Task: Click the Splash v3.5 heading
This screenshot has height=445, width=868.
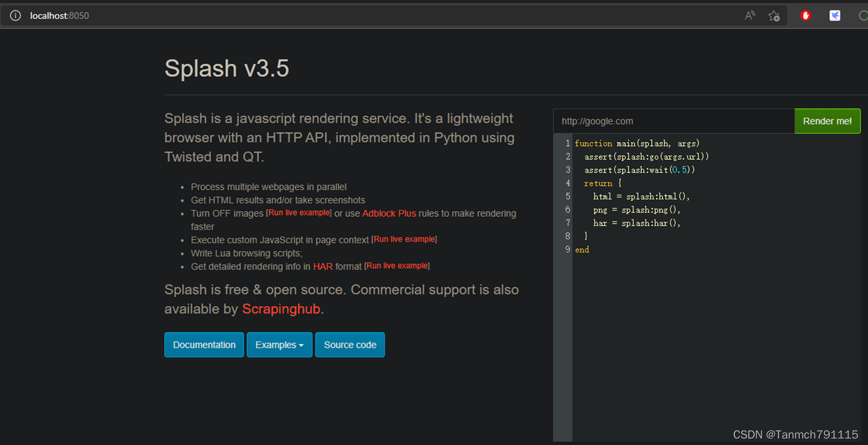Action: (x=227, y=68)
